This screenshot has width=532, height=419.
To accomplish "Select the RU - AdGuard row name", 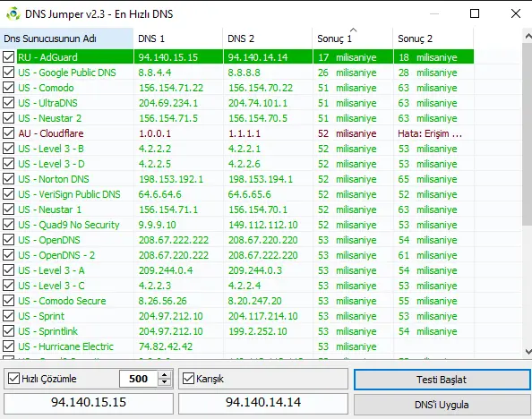I will point(47,57).
